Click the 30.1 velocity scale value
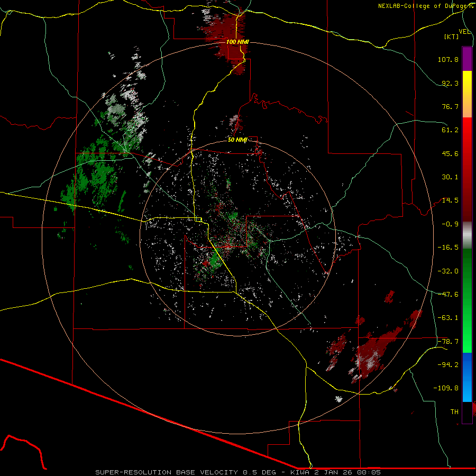The height and width of the screenshot is (476, 476). point(450,177)
